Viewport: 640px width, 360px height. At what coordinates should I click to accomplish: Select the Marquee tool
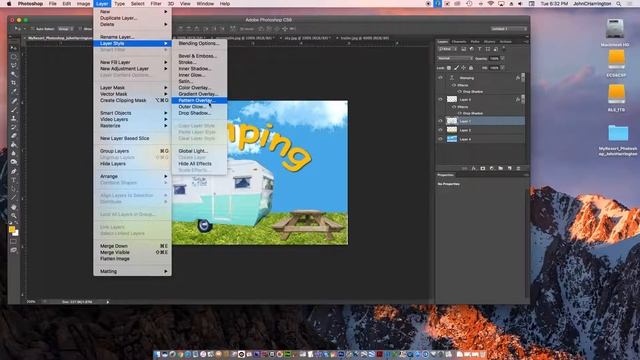point(13,56)
